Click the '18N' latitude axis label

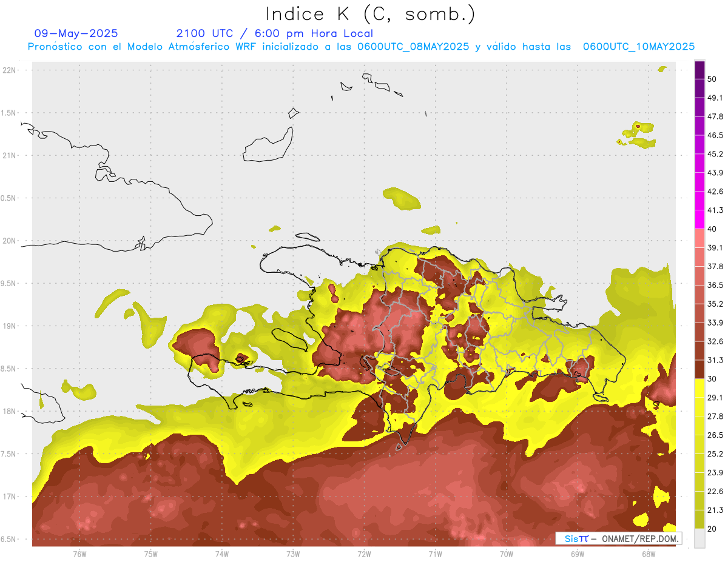point(9,412)
